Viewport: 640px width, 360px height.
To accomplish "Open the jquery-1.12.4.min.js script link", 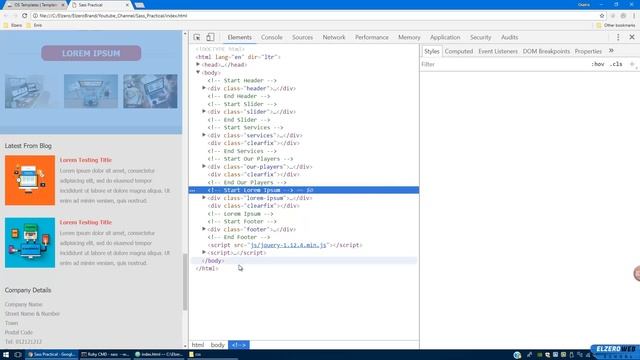I will [288, 245].
